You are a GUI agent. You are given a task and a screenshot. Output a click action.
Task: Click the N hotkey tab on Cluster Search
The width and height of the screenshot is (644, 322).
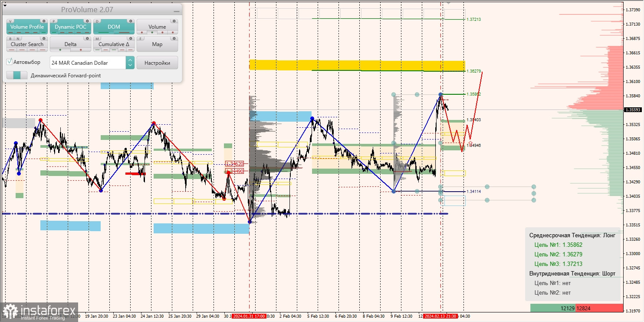[17, 38]
